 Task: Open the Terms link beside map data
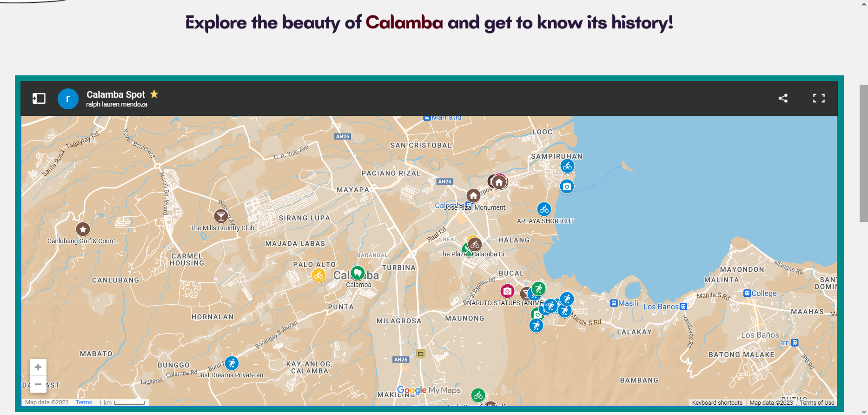tap(84, 402)
